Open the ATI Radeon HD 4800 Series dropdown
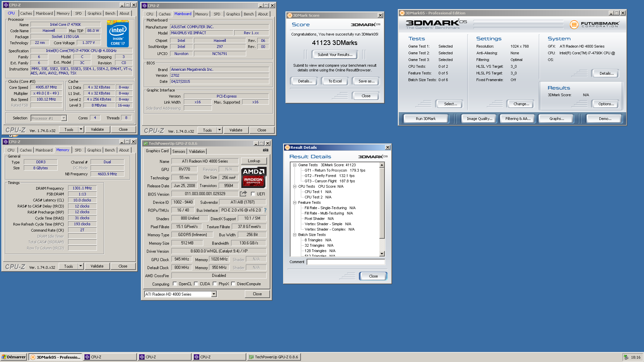This screenshot has width=644, height=362. pos(214,294)
